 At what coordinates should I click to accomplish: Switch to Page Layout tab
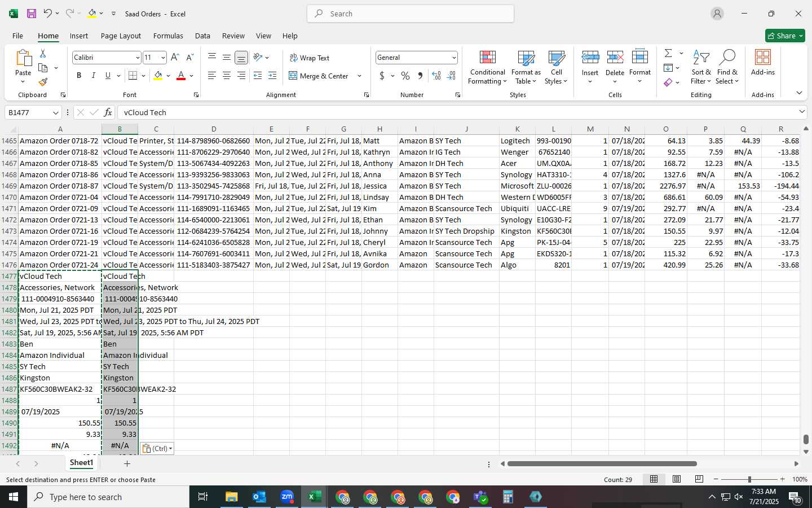click(x=121, y=36)
